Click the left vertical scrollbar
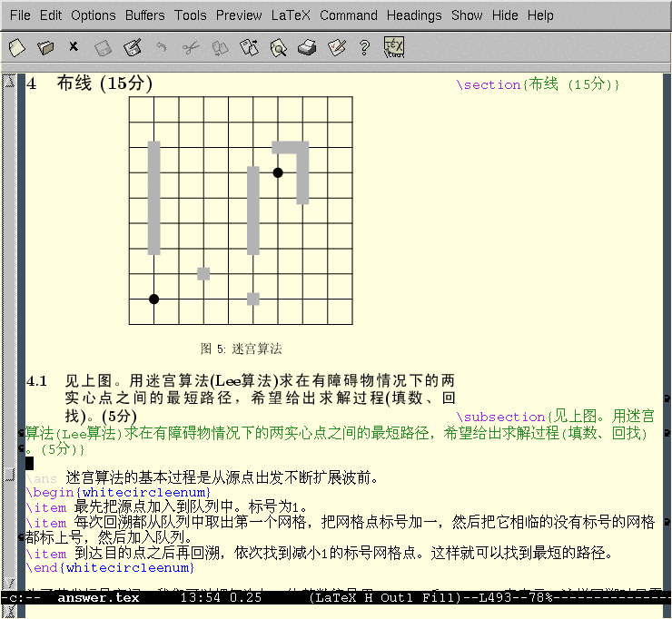Viewport: 672px width, 619px height. coord(10,272)
